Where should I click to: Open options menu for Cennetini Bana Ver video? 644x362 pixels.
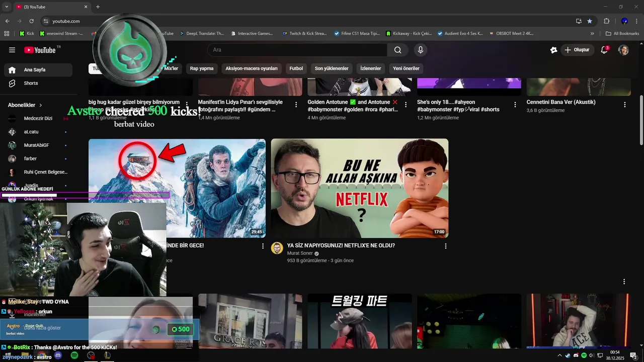pyautogui.click(x=625, y=105)
